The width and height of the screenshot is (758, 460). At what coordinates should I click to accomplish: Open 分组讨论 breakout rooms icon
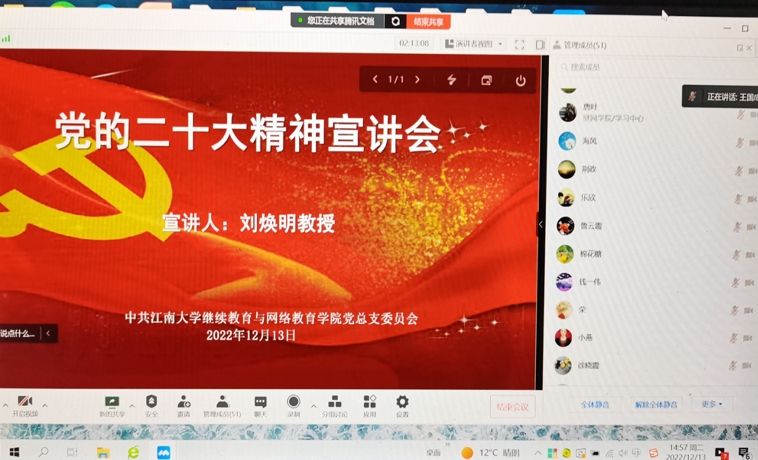tap(334, 404)
